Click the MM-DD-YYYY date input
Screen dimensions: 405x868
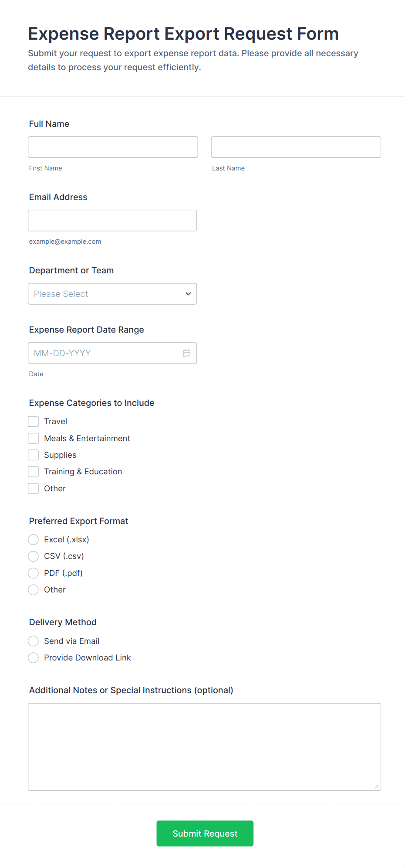click(x=105, y=353)
